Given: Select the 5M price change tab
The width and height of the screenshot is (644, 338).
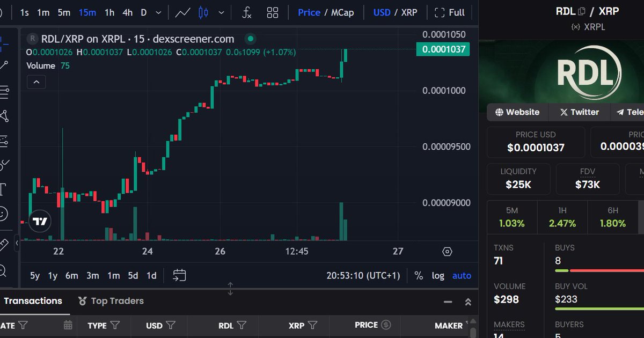Looking at the screenshot, I should [512, 217].
